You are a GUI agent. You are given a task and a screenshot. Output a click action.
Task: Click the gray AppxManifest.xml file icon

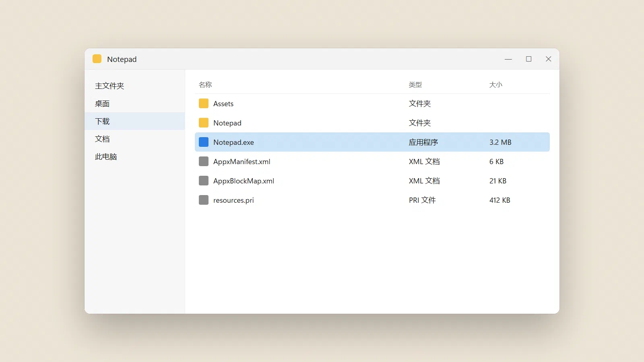click(204, 161)
